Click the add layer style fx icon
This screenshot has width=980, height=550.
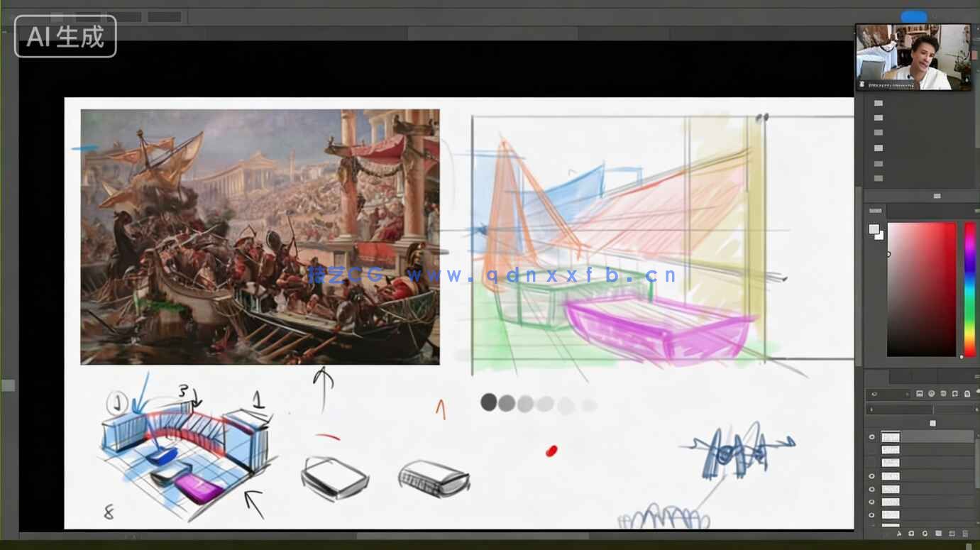[898, 533]
